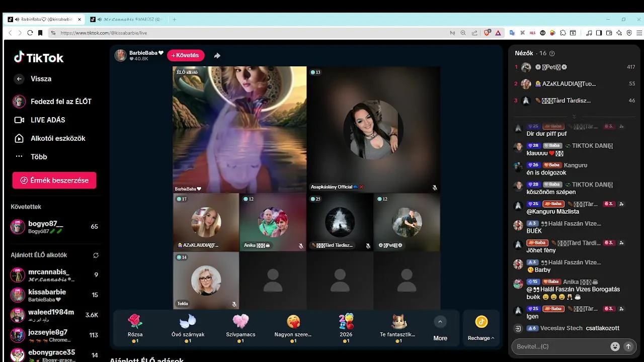The image size is (644, 362).
Task: Open the Brave Rewards triangle icon
Action: 498,33
